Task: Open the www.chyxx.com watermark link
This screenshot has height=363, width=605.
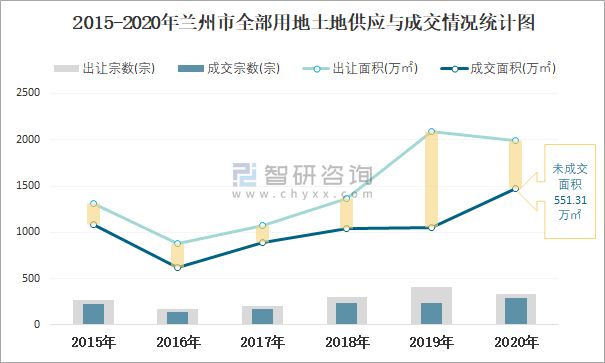Action: (302, 194)
